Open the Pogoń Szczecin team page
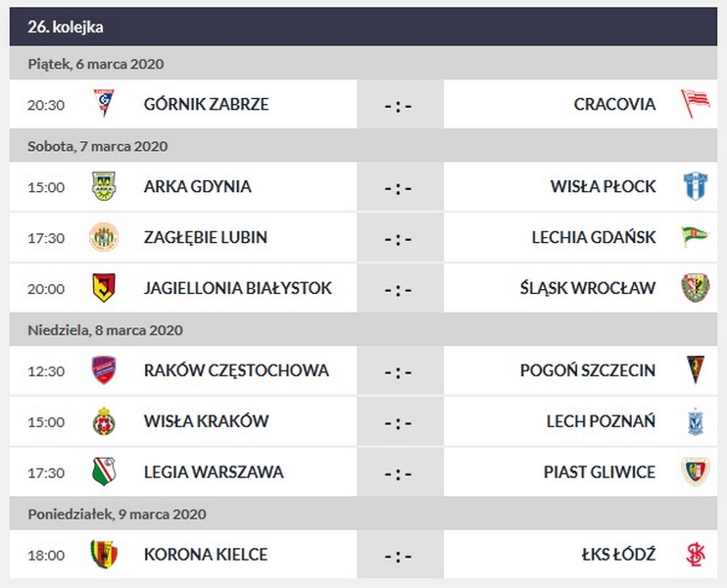The width and height of the screenshot is (727, 588). [x=588, y=370]
